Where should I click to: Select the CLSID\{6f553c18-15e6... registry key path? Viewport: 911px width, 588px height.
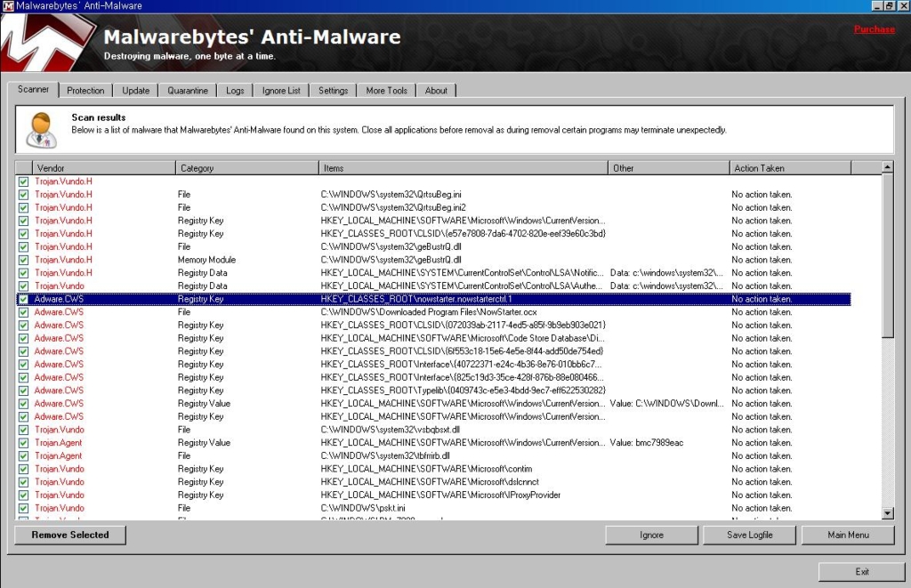[x=462, y=351]
